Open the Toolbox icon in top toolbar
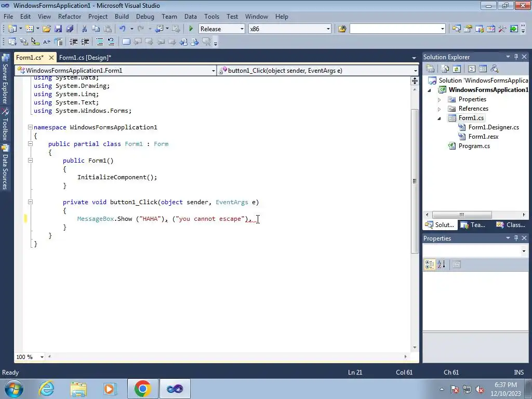This screenshot has height=399, width=532. pos(502,29)
